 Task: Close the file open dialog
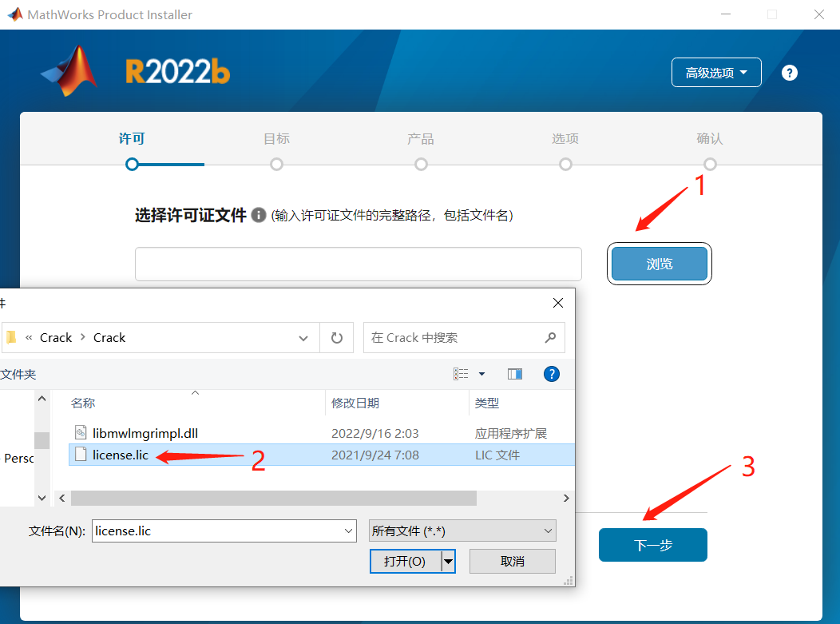click(x=557, y=303)
